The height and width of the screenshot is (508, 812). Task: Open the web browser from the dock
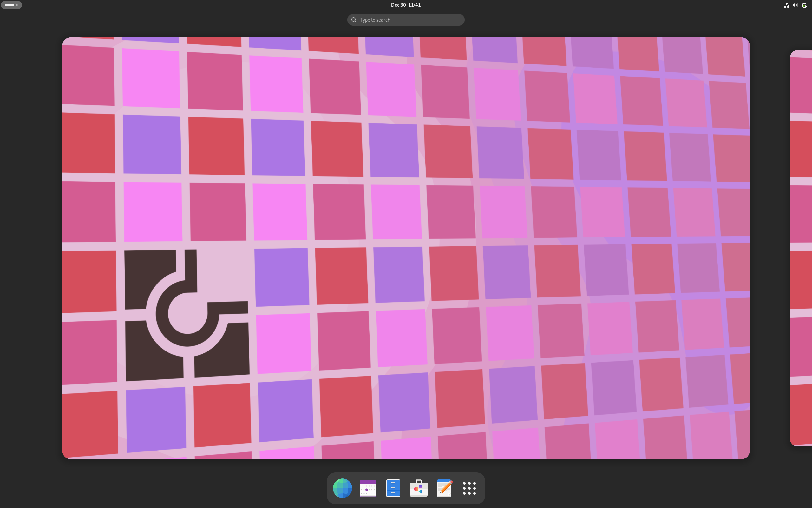click(342, 488)
